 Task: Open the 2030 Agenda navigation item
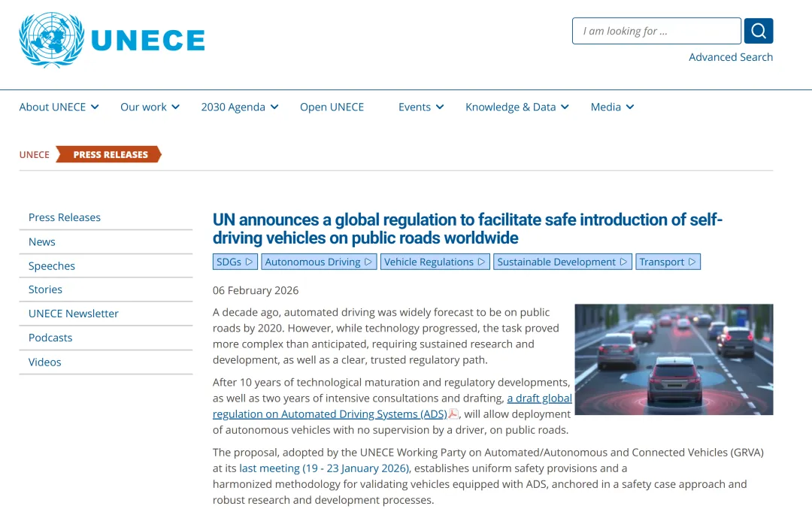[x=233, y=108]
